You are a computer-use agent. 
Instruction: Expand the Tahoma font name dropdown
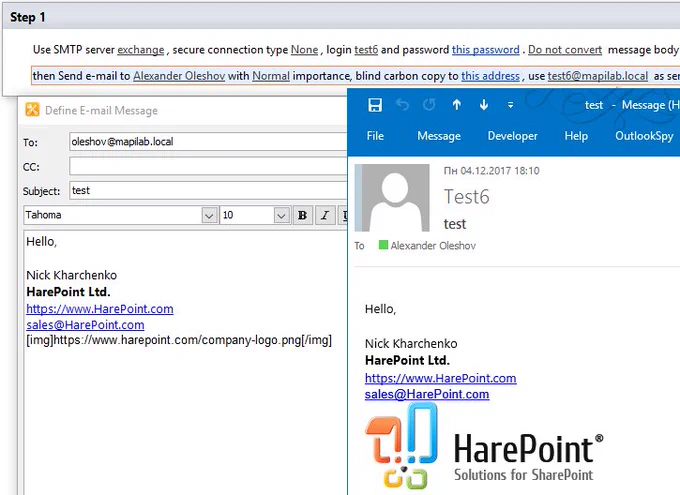tap(209, 215)
